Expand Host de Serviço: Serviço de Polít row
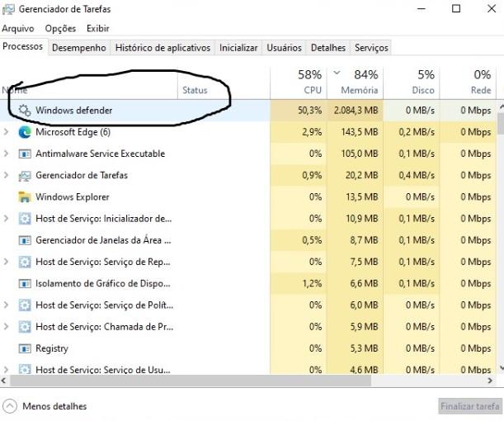 click(6, 305)
